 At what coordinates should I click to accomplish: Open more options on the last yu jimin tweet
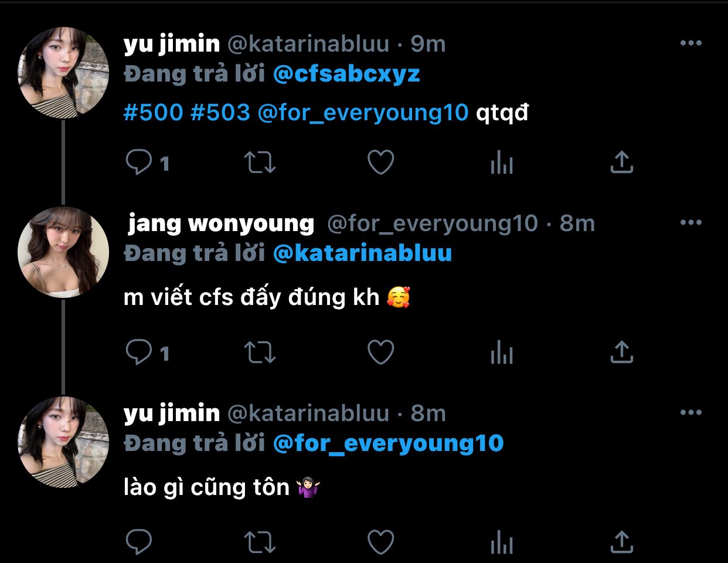point(691,412)
